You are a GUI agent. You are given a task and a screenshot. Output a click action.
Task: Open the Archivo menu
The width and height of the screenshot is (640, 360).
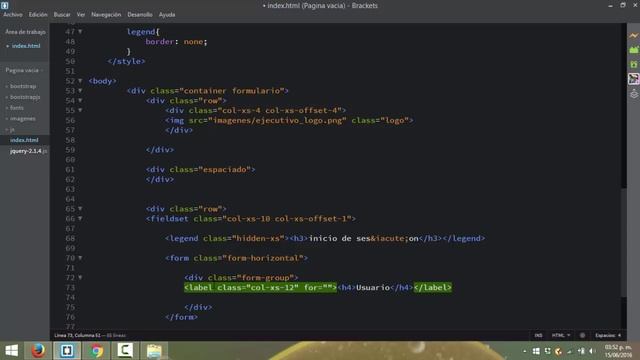(13, 14)
